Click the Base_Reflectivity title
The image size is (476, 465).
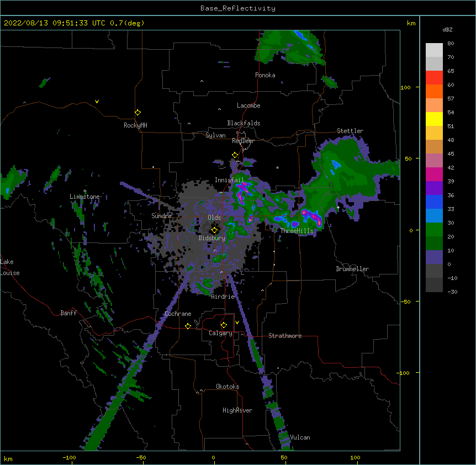click(238, 8)
